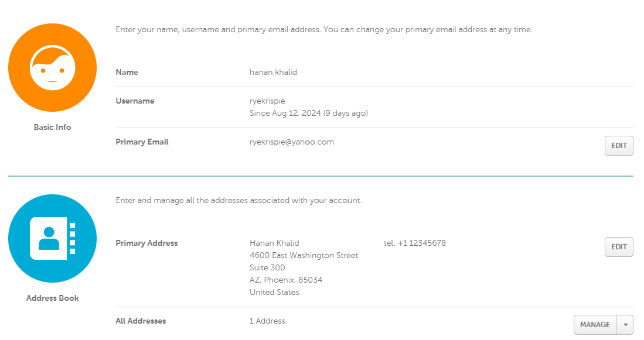
Task: Click the Primary Address field label
Action: tap(146, 243)
